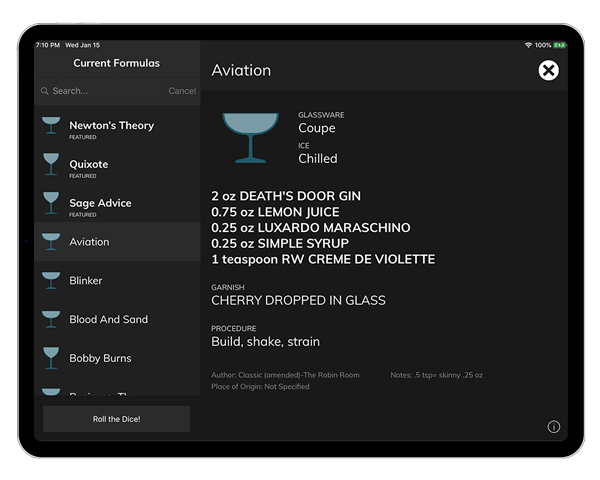Open the Quixote formula
This screenshot has width=600, height=480.
pyautogui.click(x=117, y=164)
